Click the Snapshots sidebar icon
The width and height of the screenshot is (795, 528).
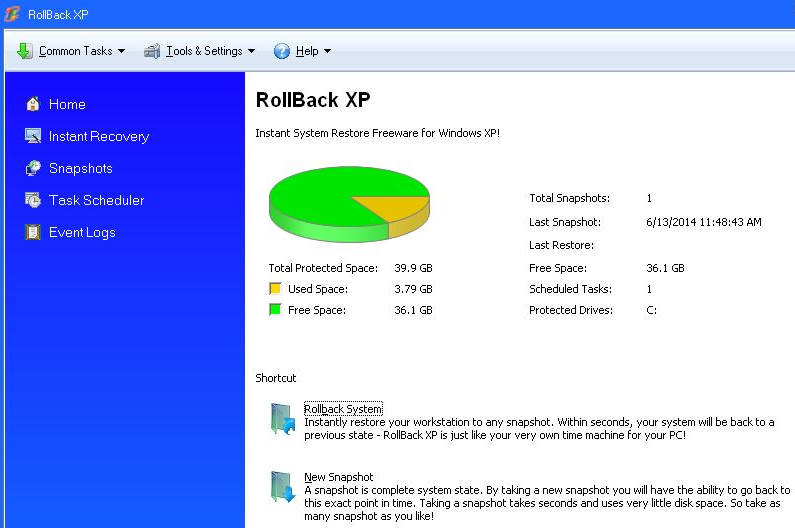tap(33, 168)
